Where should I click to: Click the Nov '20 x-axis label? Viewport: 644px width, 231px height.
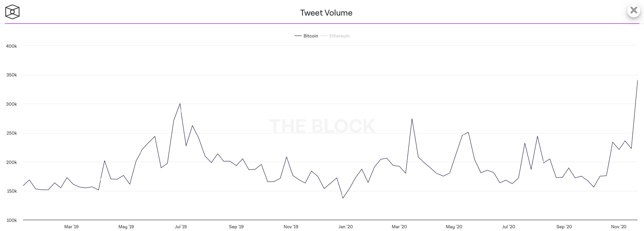[x=619, y=227]
